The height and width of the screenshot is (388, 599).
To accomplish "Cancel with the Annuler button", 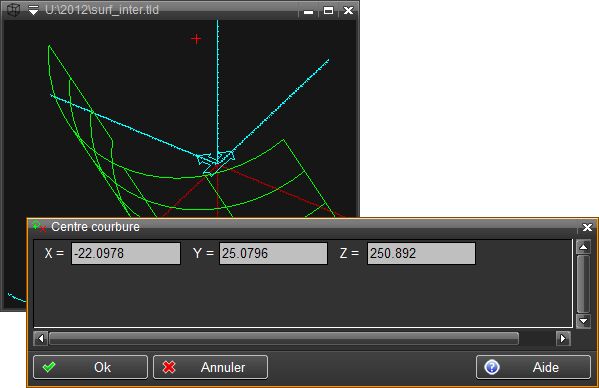I will pyautogui.click(x=210, y=367).
